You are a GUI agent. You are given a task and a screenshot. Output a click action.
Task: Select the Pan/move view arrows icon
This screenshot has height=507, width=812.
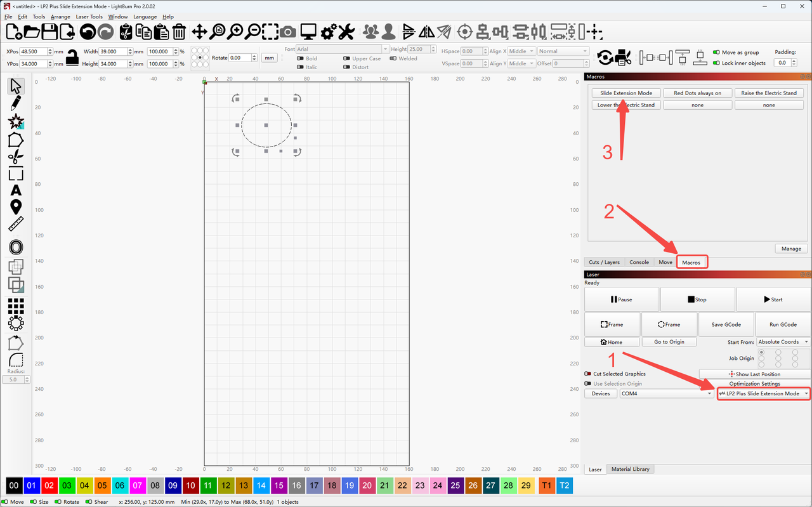click(199, 32)
